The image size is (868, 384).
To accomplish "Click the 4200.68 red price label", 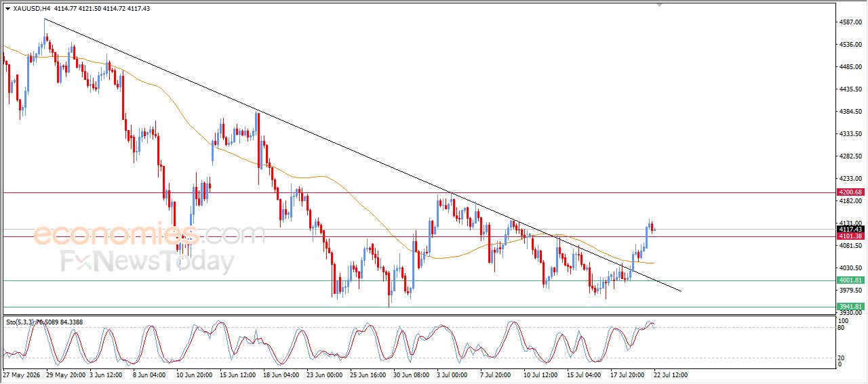I will (850, 192).
